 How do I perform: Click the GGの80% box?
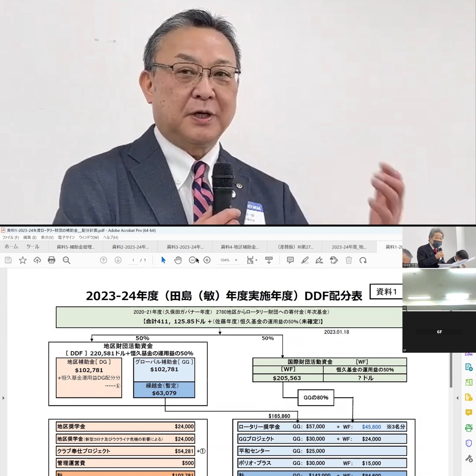click(316, 398)
